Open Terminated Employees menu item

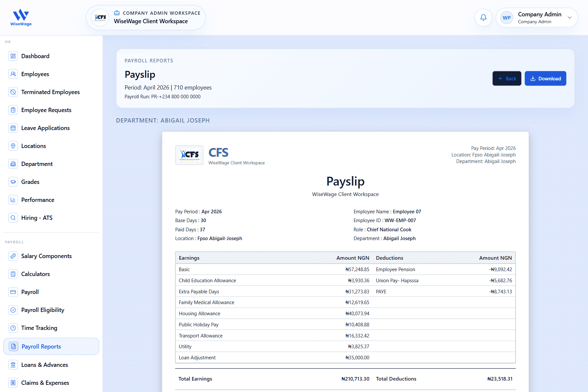pos(51,92)
